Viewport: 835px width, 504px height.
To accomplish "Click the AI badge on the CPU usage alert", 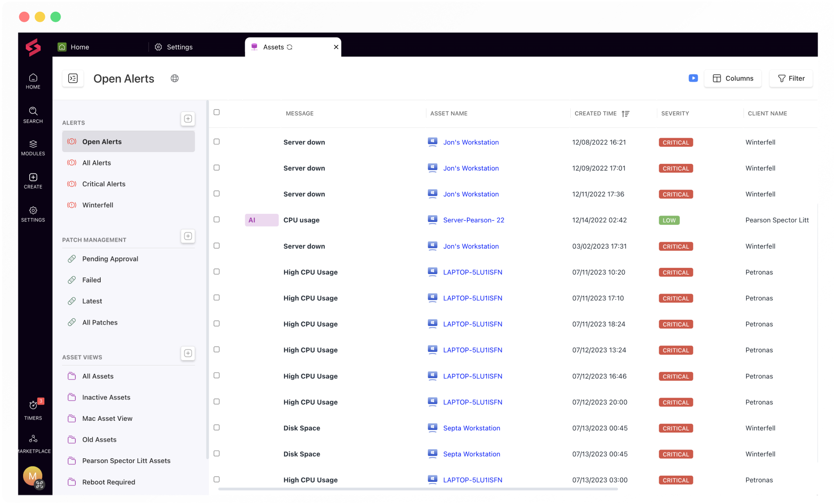I will point(261,220).
